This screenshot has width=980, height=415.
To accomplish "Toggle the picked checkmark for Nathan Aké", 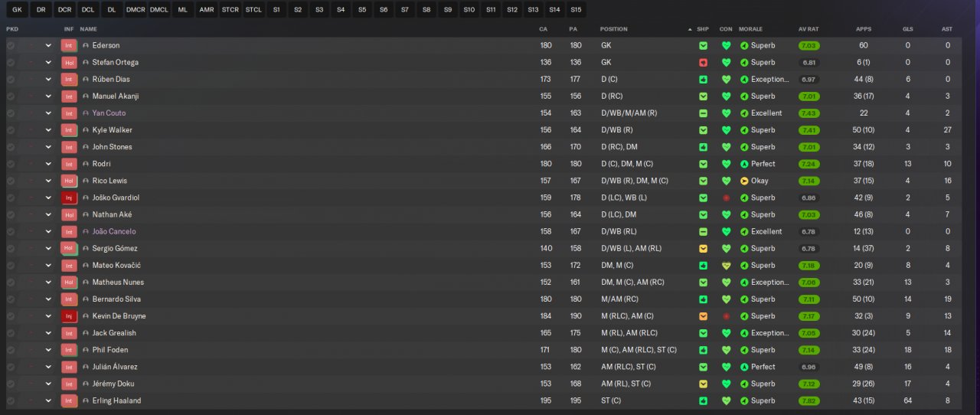I will 11,214.
